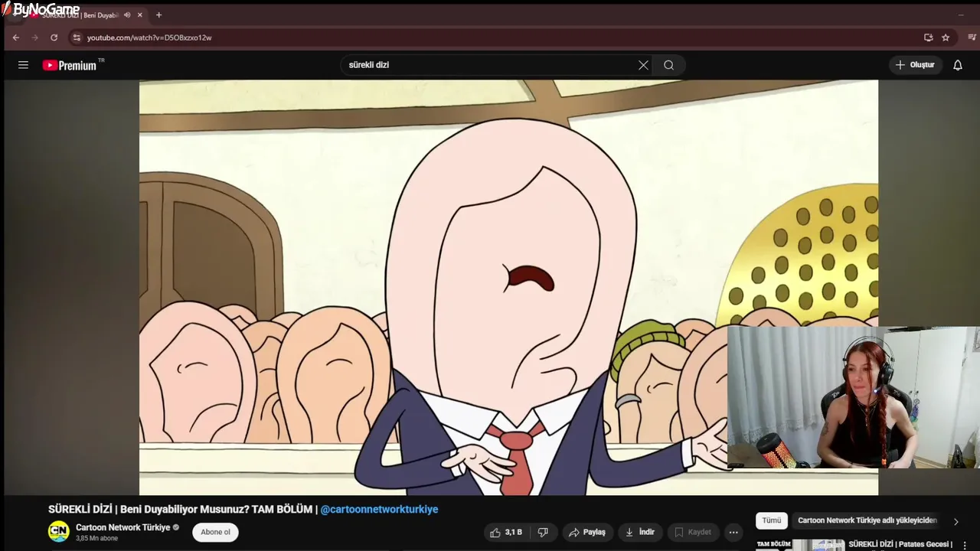
Task: Go forward with browser forward arrow
Action: click(34, 37)
